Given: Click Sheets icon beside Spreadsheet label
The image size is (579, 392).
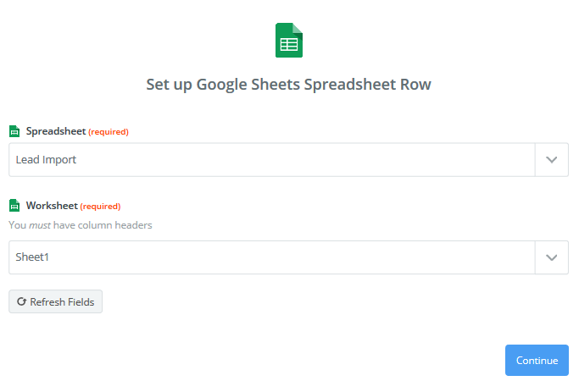Looking at the screenshot, I should (x=14, y=131).
